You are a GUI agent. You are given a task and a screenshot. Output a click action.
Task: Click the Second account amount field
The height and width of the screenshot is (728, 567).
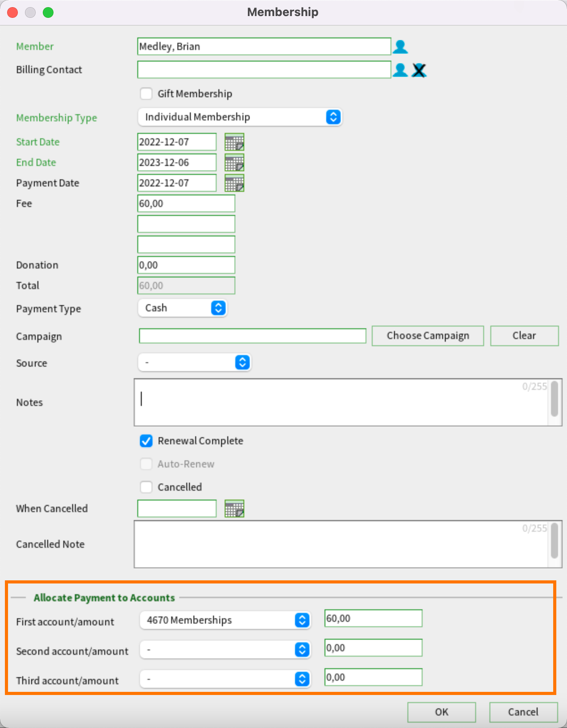point(374,648)
